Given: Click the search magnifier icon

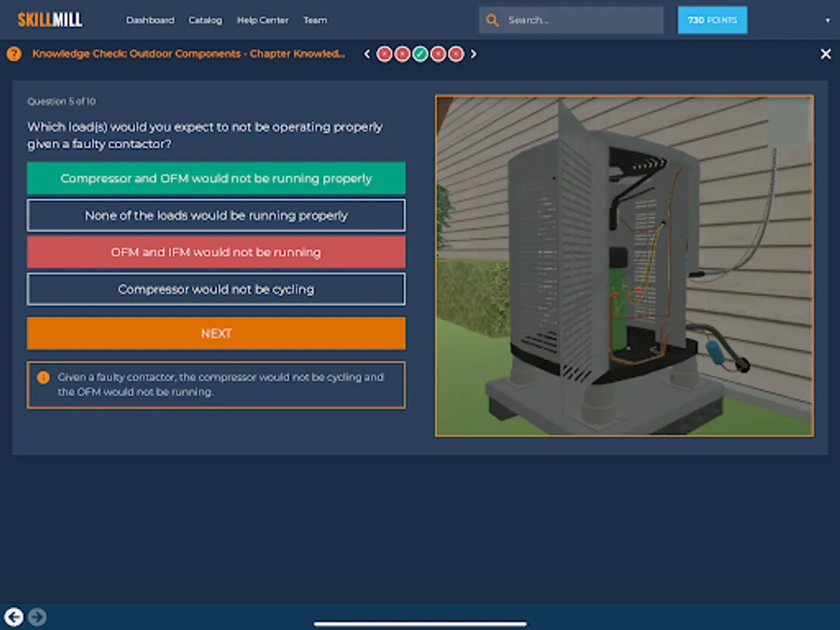Looking at the screenshot, I should (x=493, y=20).
